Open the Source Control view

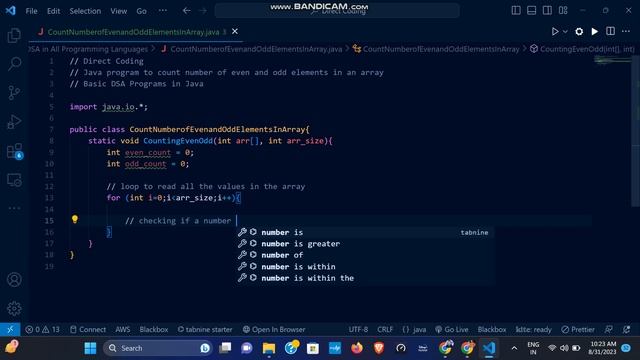(14, 93)
